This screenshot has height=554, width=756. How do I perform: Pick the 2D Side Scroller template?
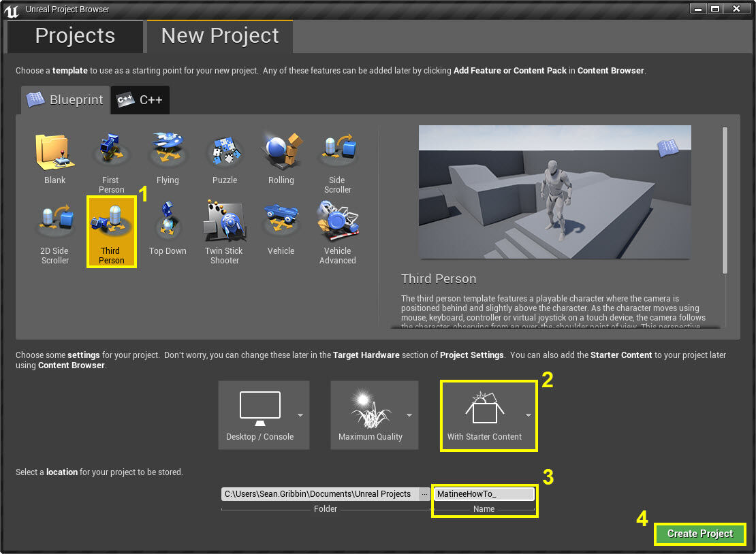click(55, 233)
